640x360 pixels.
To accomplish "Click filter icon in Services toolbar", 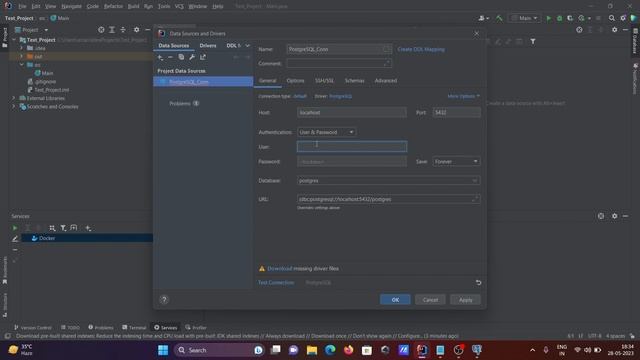I will coord(63,228).
